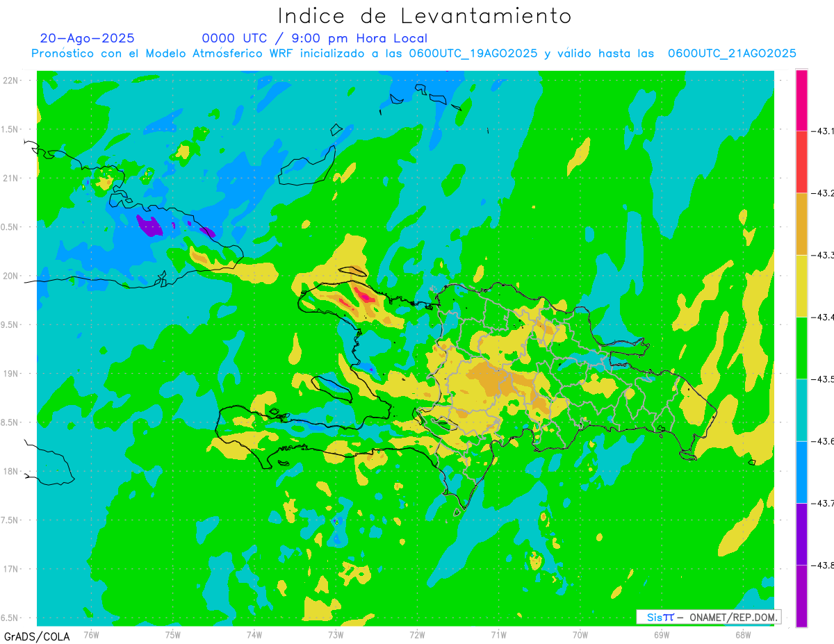Click the '1.5N' latitude label
The height and width of the screenshot is (644, 834).
10,129
